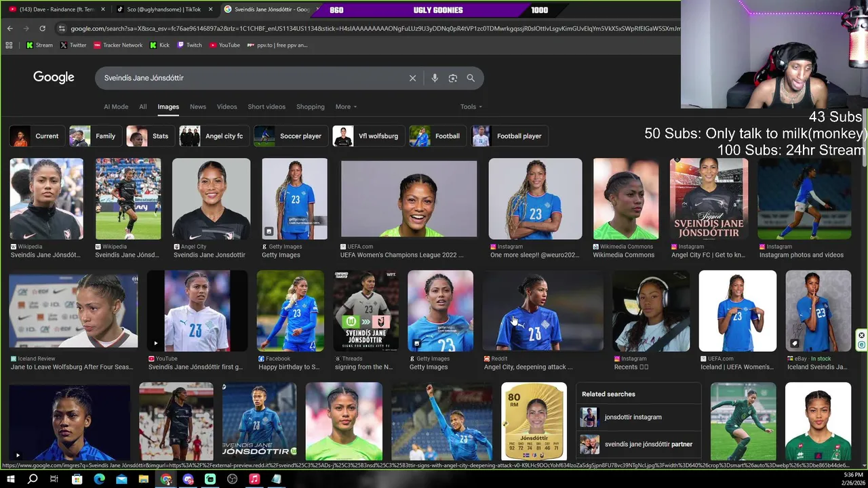868x488 pixels.
Task: Open Facebook 'Happy birthday' image result
Action: click(x=290, y=311)
